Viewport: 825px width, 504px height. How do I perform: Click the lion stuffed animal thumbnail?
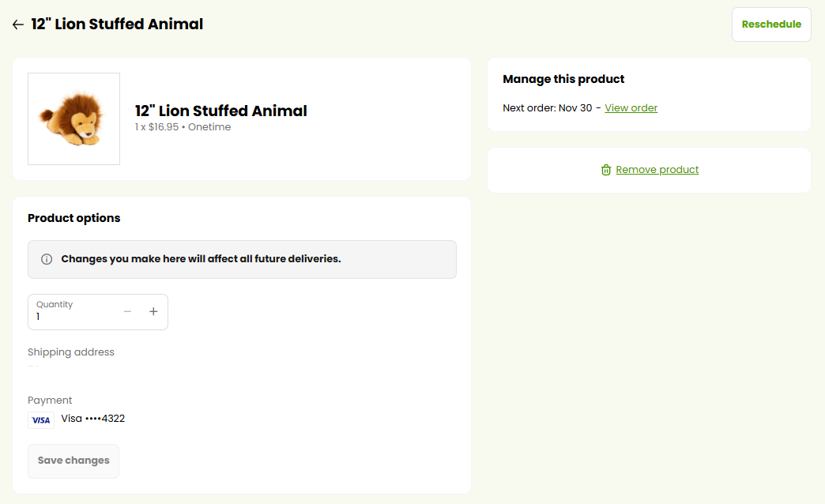[73, 119]
